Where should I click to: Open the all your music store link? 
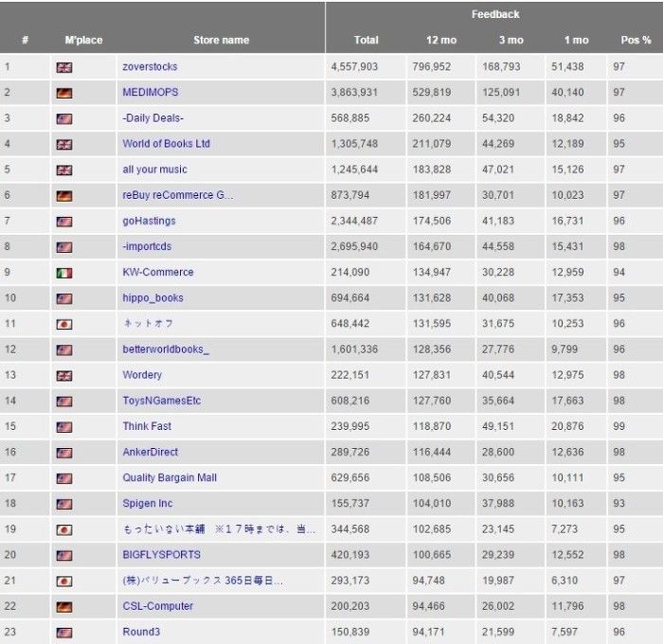pyautogui.click(x=154, y=170)
